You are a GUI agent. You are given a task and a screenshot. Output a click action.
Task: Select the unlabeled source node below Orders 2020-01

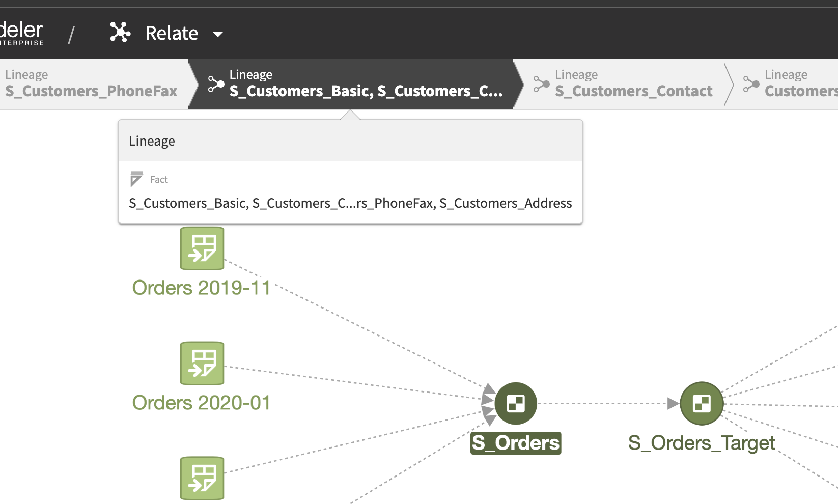point(202,478)
